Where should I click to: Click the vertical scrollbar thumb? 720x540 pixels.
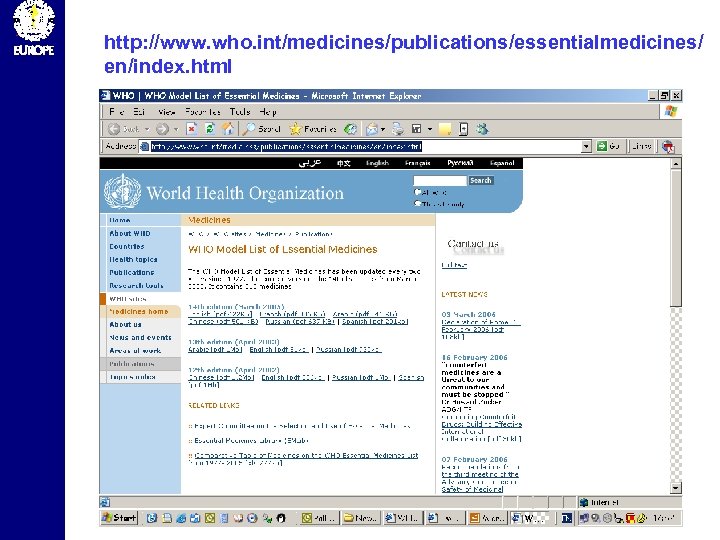(x=675, y=238)
